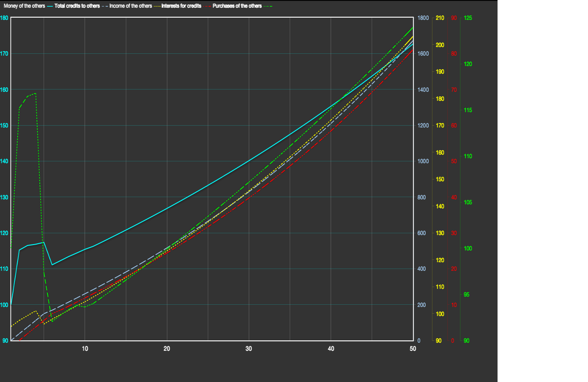Screen dimensions: 588x382
Task: Click the 1600 label on the blue-gray axis
Action: pos(423,54)
